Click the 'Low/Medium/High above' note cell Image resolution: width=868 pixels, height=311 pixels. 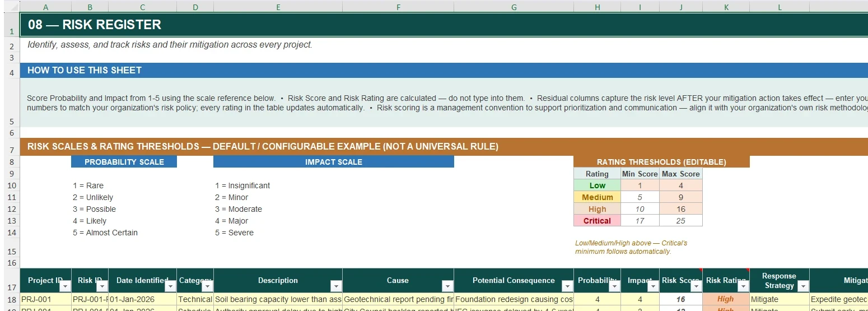[x=631, y=247]
